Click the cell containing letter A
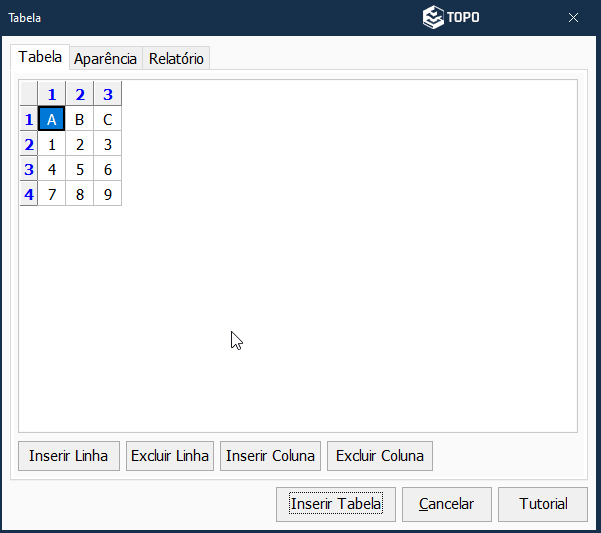 click(51, 120)
